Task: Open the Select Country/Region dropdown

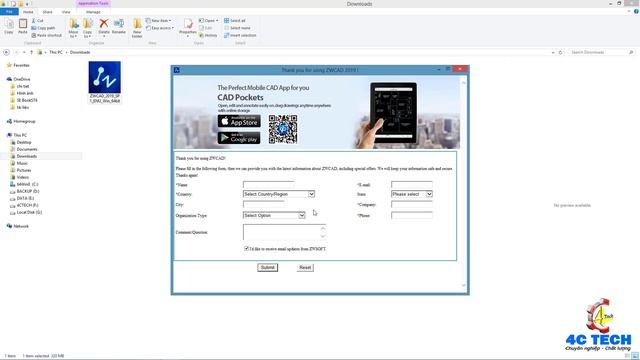Action: [x=279, y=194]
